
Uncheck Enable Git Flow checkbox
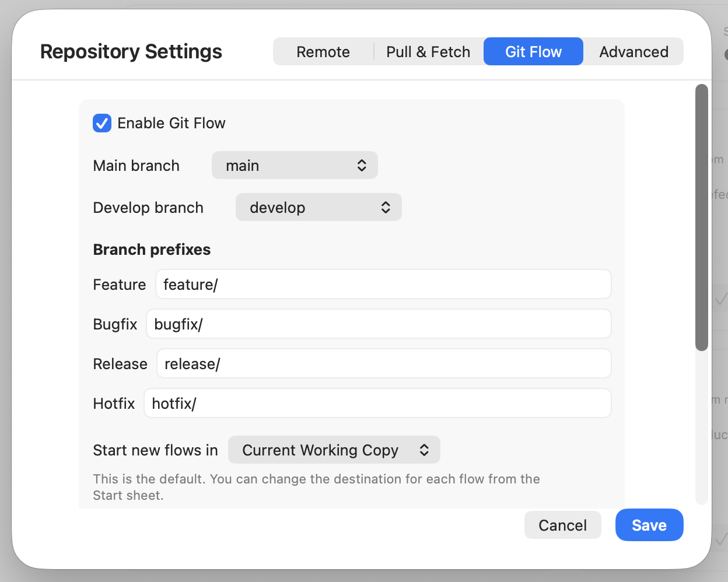pos(102,123)
